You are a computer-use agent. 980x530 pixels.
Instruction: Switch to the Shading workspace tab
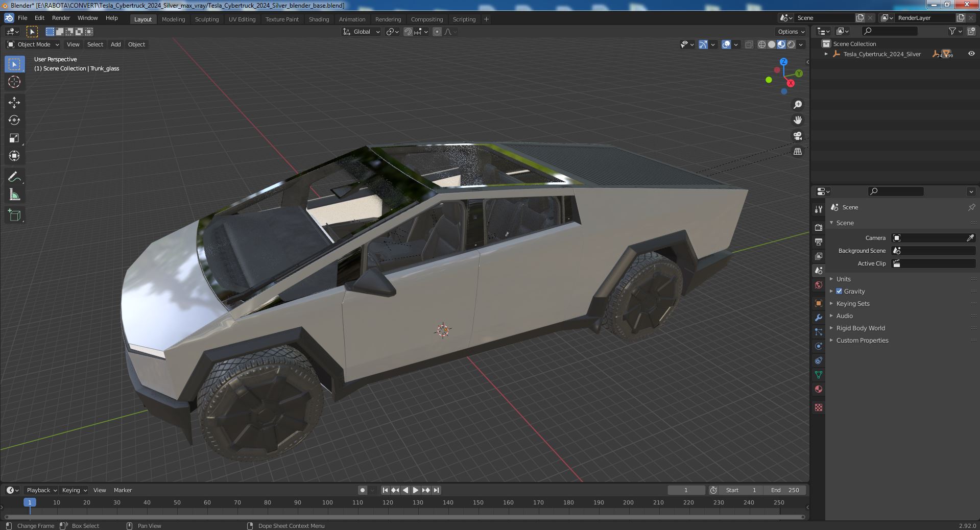tap(319, 19)
